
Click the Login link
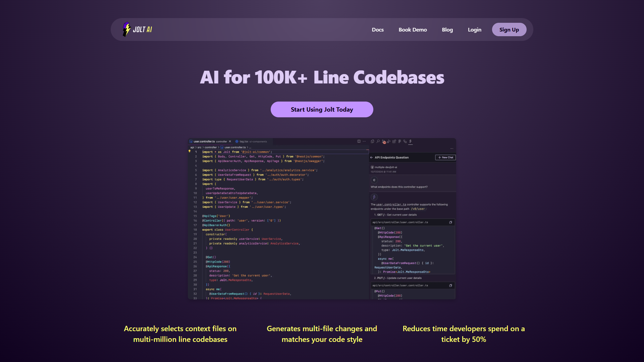coord(474,29)
